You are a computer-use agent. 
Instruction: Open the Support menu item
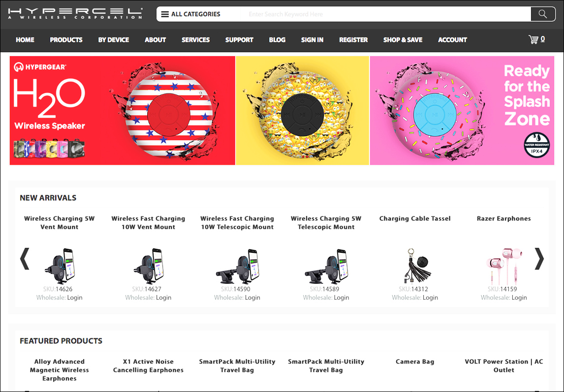pos(239,40)
